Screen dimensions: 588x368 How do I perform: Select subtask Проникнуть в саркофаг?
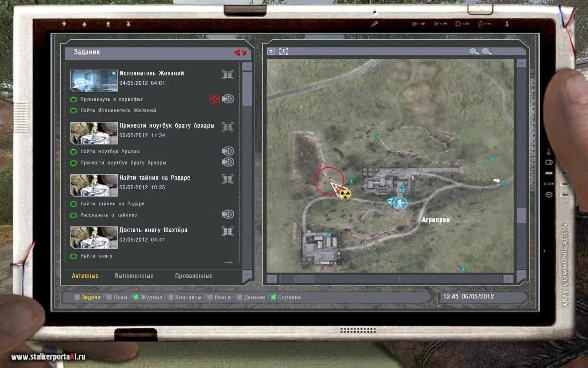pos(112,99)
